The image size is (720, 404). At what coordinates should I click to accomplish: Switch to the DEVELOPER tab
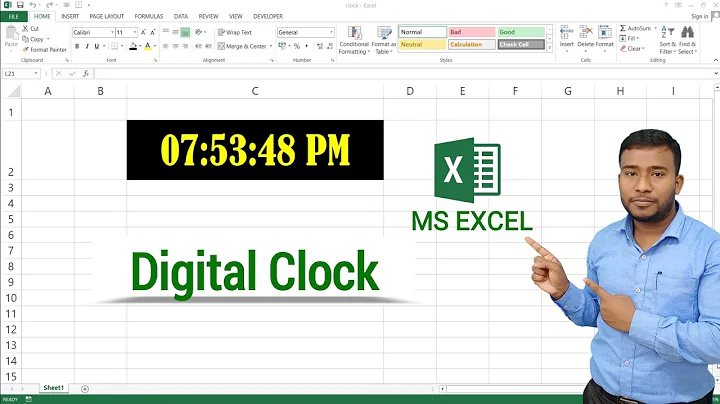[x=268, y=17]
